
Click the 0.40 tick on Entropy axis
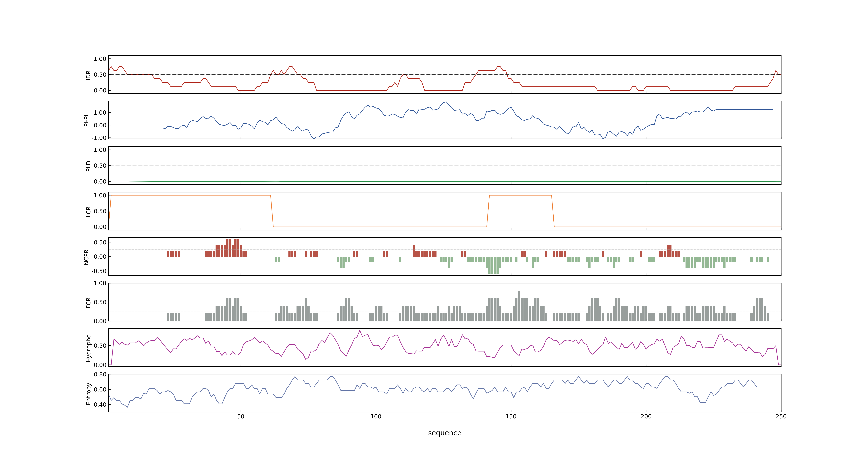100,404
